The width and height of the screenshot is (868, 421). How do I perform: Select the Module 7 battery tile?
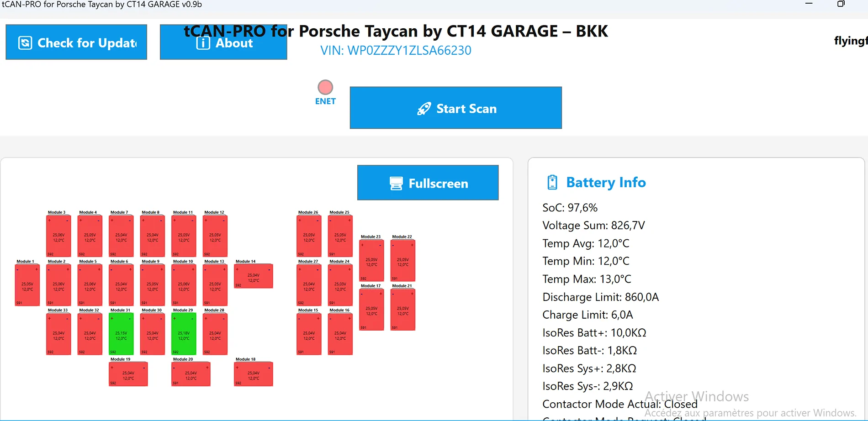pyautogui.click(x=121, y=236)
